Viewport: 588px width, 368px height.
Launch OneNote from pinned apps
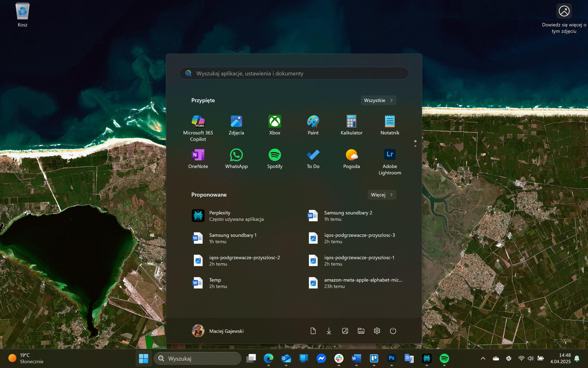pos(198,158)
